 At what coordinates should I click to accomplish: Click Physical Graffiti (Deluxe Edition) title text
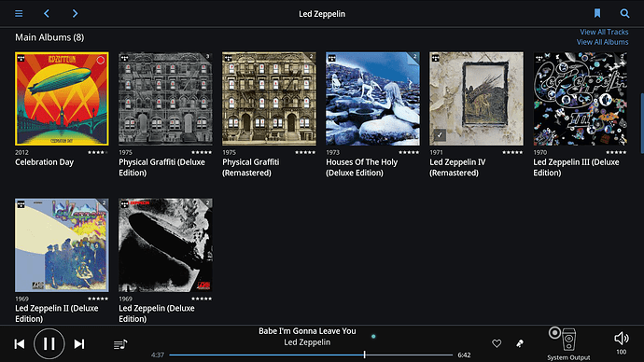click(x=161, y=167)
